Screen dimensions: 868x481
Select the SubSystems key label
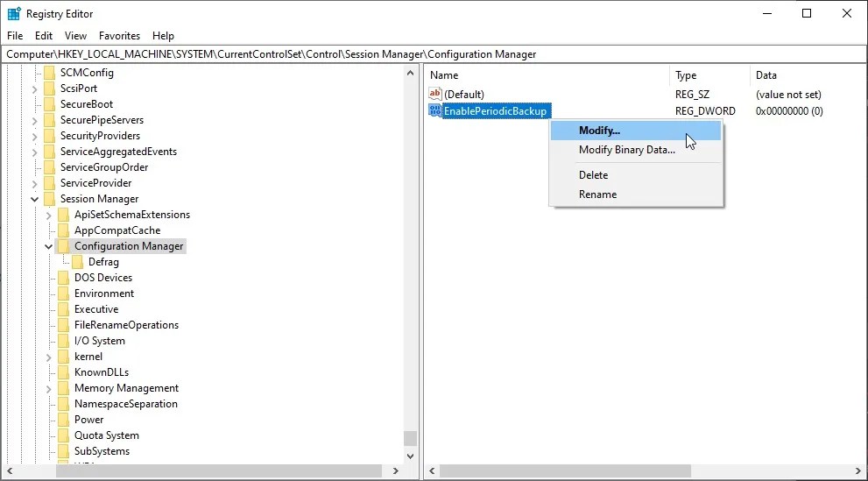click(102, 451)
